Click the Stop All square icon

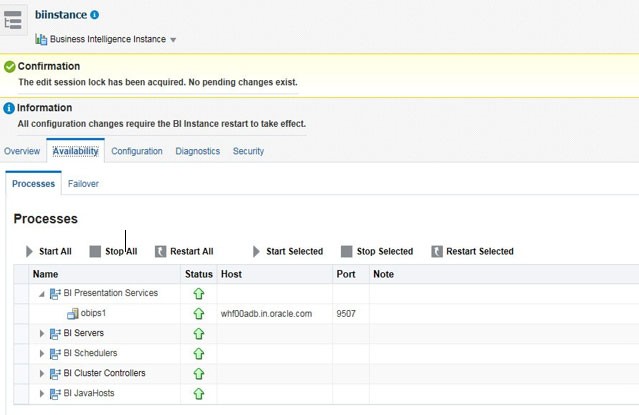[95, 252]
